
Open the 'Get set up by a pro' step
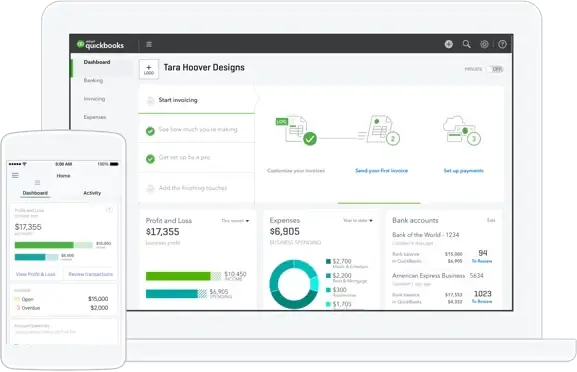[197, 157]
